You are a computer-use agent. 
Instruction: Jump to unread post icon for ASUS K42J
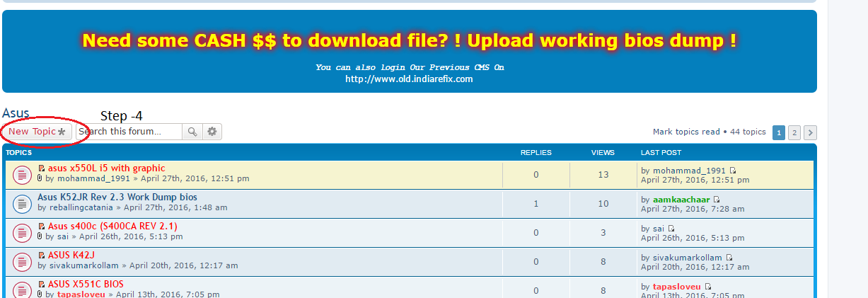[42, 256]
